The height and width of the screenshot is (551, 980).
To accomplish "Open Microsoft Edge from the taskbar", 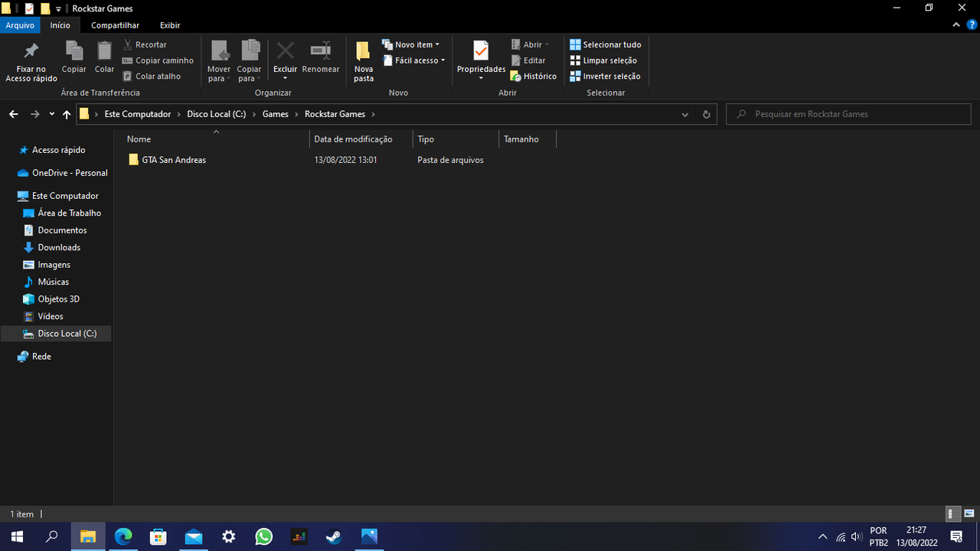I will (123, 536).
